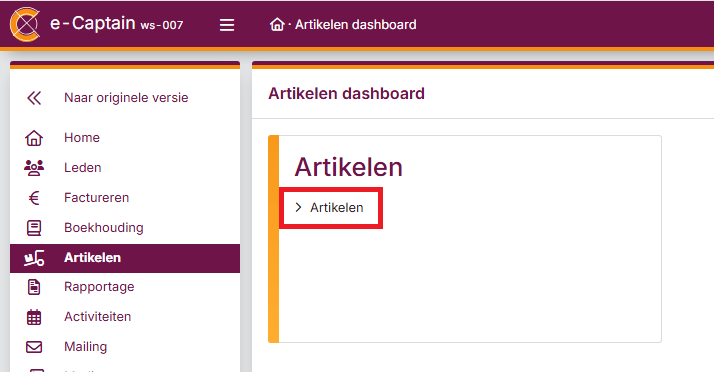Go to Rapportage in sidebar
Image resolution: width=714 pixels, height=372 pixels.
pyautogui.click(x=99, y=287)
